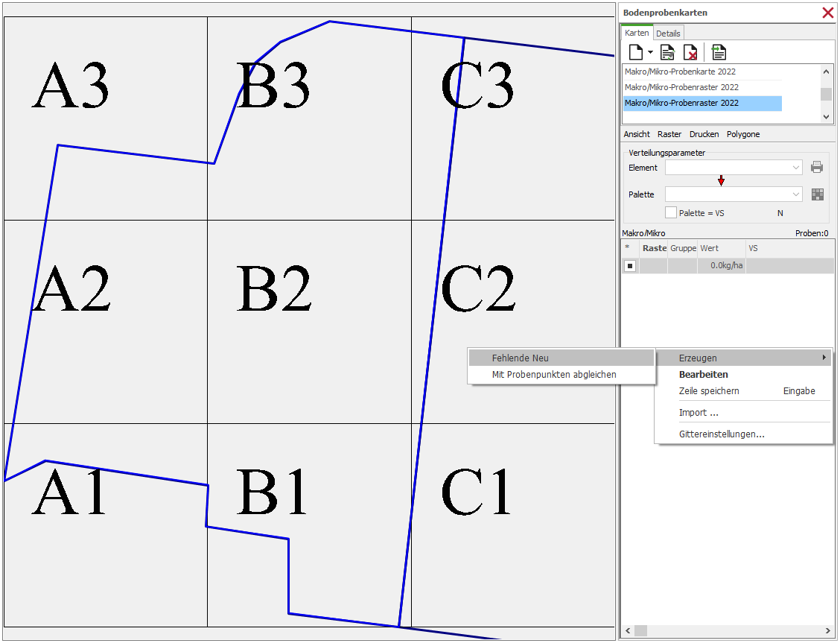Open the Raster menu in panel menu bar
The image size is (840, 643).
click(669, 134)
